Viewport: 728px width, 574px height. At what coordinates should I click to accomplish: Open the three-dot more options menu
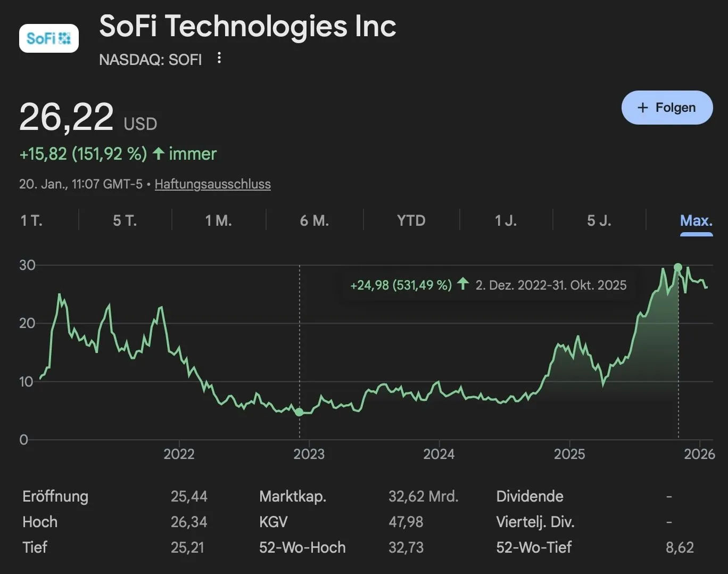point(219,58)
